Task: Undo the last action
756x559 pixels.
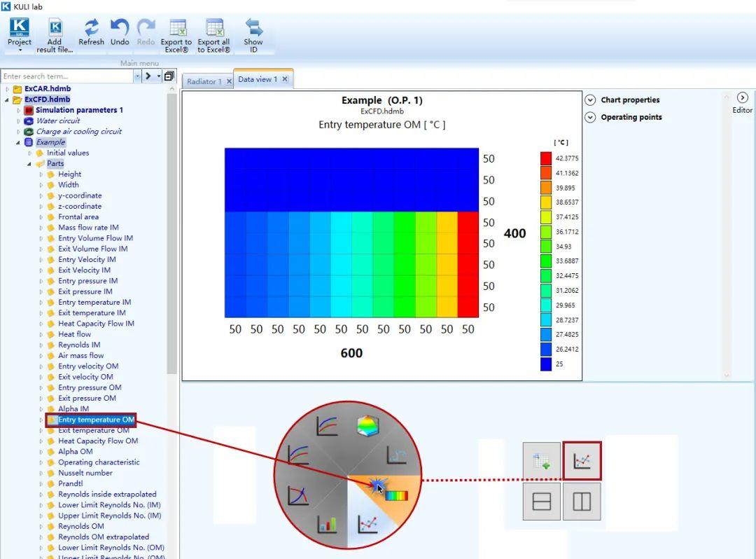Action: pos(120,28)
